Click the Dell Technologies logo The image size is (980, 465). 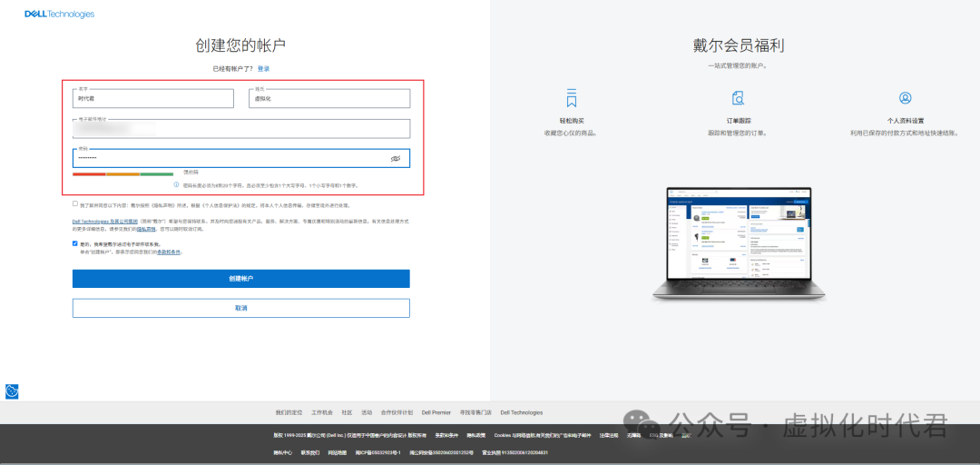pos(59,14)
